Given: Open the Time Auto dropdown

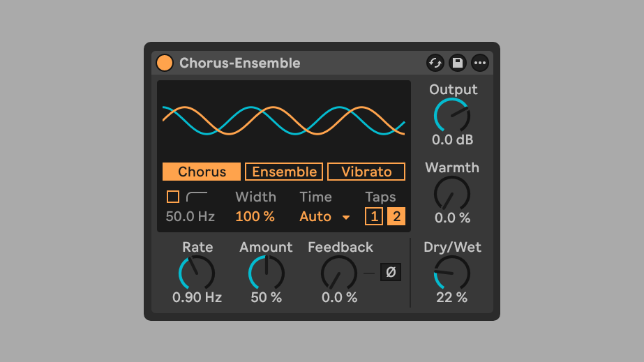Looking at the screenshot, I should 324,216.
